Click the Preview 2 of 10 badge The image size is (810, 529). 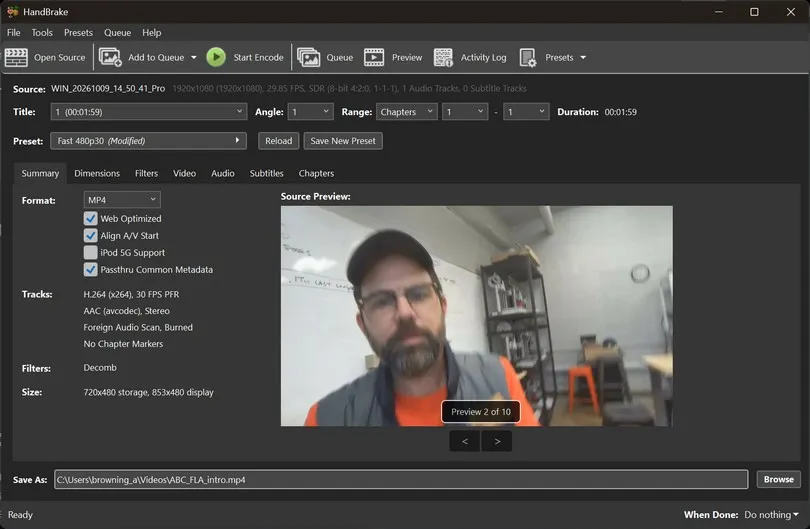click(480, 412)
